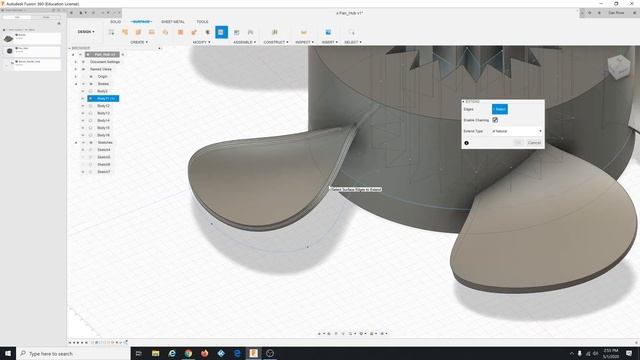Click the Redo arrow in top bar

(114, 13)
